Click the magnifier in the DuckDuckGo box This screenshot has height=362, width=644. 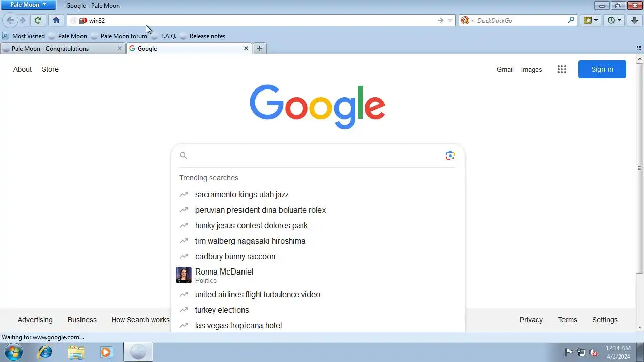[x=571, y=20]
